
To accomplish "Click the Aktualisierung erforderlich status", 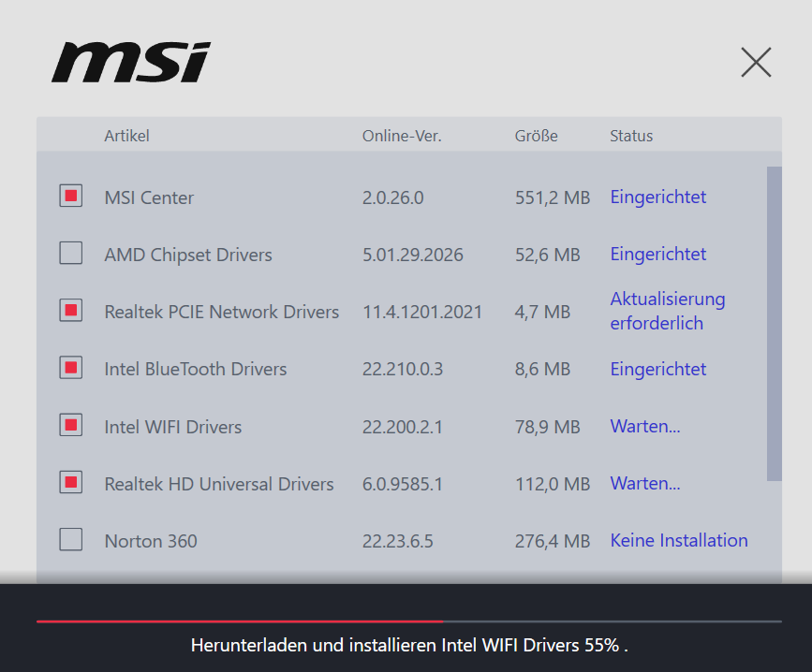I will tap(668, 311).
